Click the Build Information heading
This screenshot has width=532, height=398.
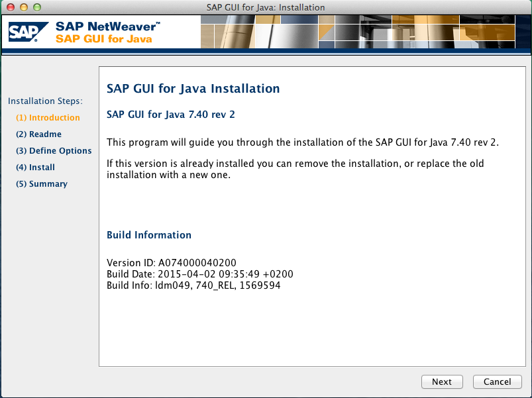click(149, 235)
